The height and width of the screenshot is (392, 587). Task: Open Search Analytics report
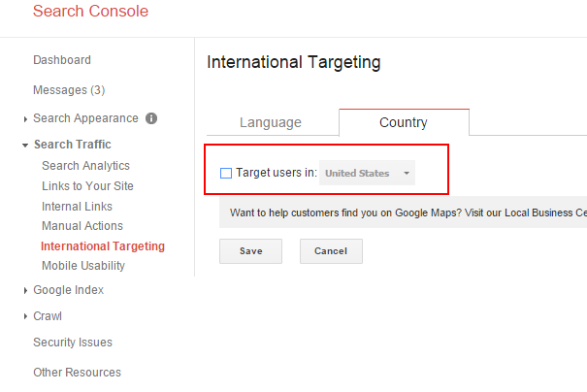(85, 166)
